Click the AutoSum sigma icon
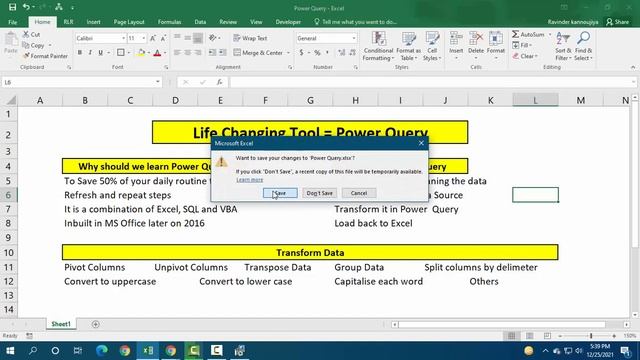Viewport: 640px width, 360px height. click(516, 34)
